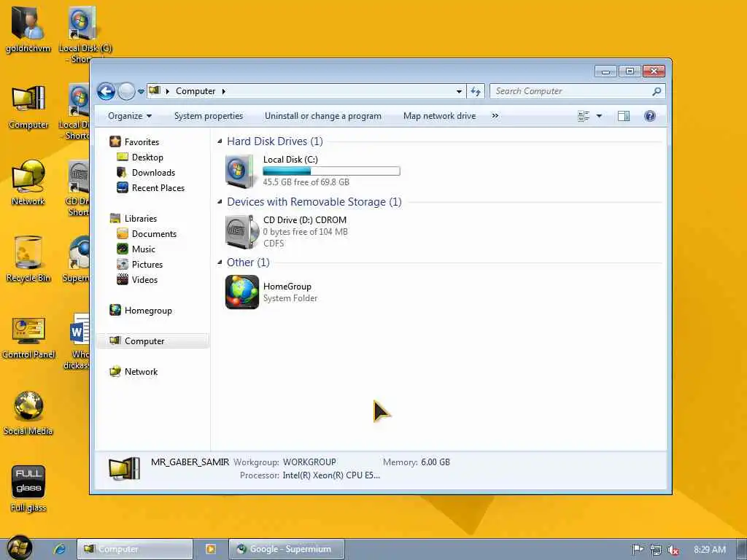Click the Local Disk (C:) usage bar
Screen dimensions: 747x560
coord(332,171)
